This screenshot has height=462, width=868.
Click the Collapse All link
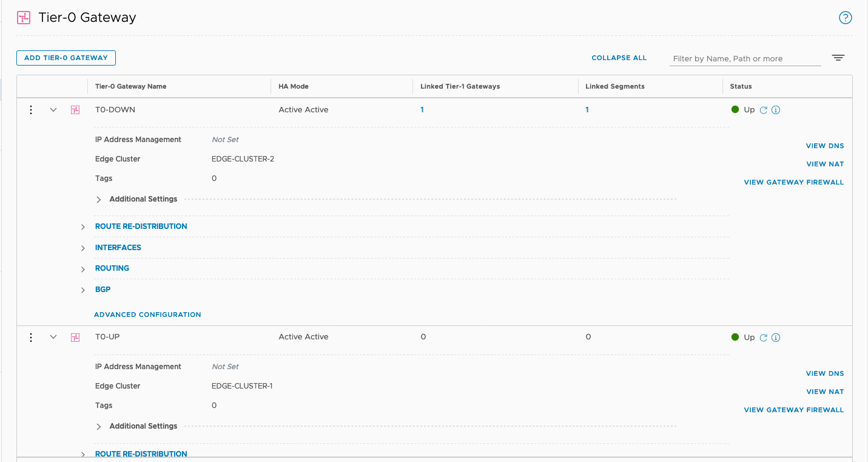tap(619, 58)
